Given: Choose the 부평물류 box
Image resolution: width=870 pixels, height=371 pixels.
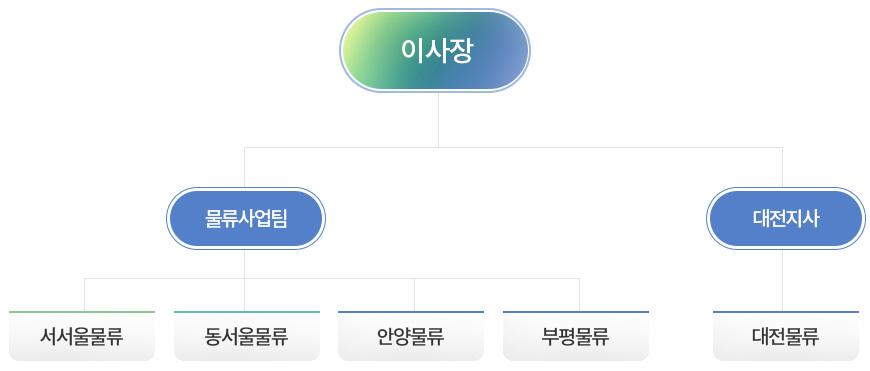Looking at the screenshot, I should coord(576,336).
